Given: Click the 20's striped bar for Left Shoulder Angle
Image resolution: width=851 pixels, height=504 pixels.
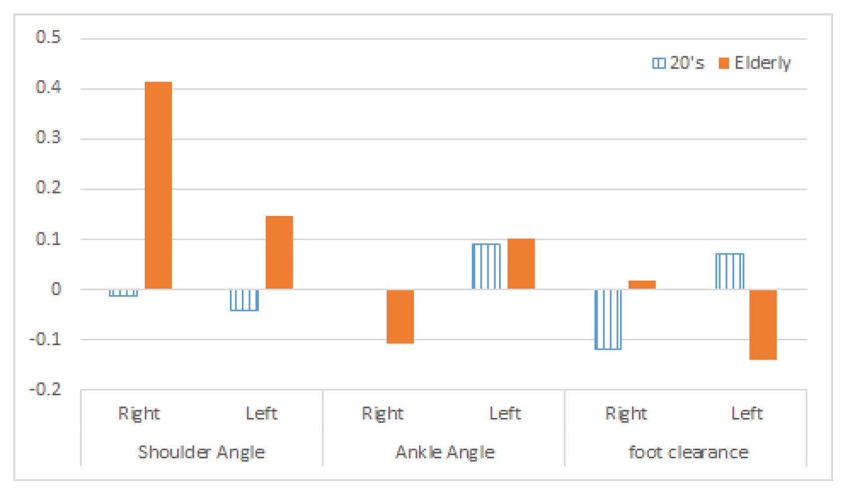Looking at the screenshot, I should point(244,300).
